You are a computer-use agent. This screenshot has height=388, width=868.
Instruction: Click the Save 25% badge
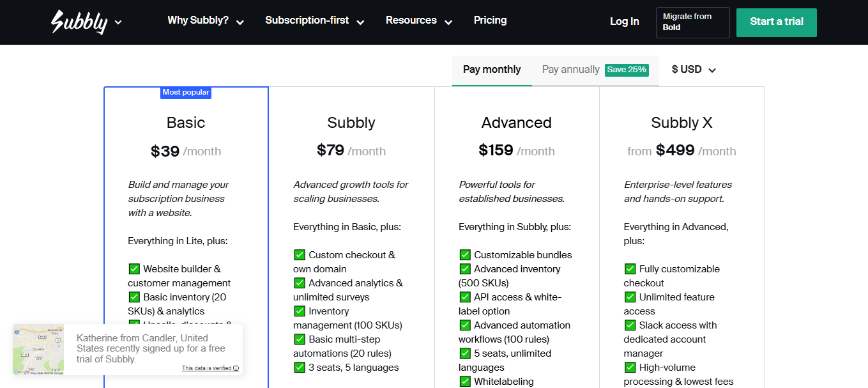(x=627, y=70)
